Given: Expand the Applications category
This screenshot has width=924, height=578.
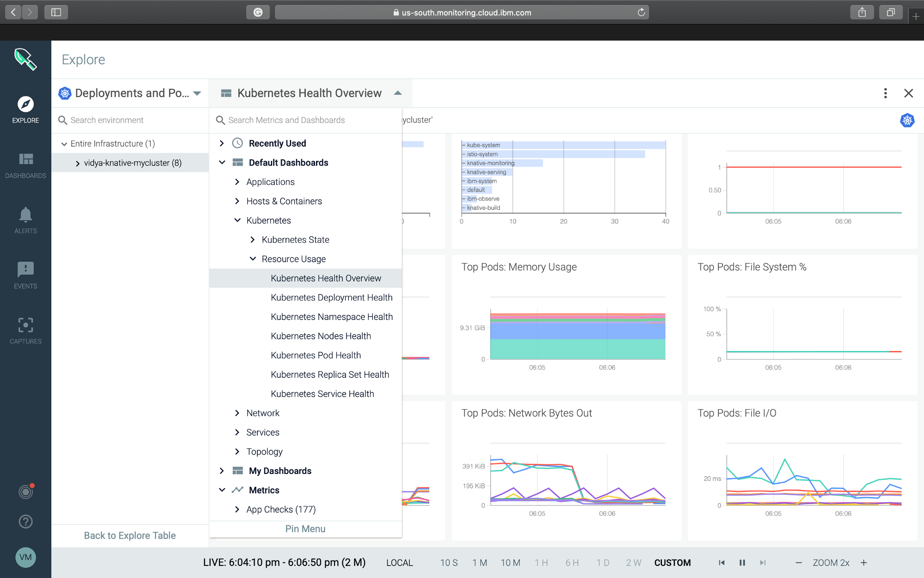Looking at the screenshot, I should [x=237, y=182].
